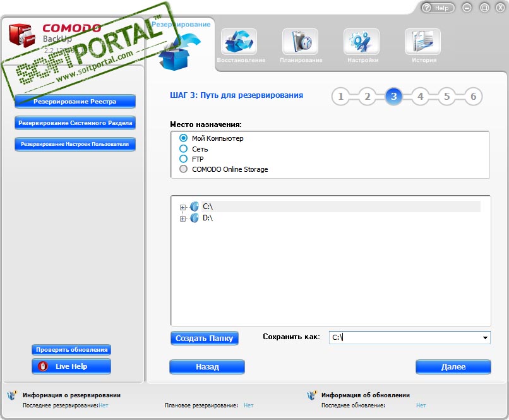Click Резервирование Реестра button

coord(75,101)
